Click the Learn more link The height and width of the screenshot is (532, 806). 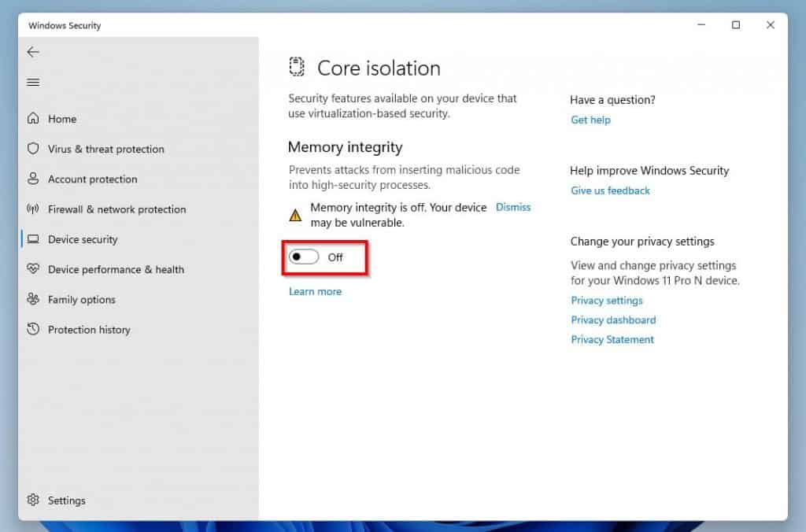pos(315,291)
